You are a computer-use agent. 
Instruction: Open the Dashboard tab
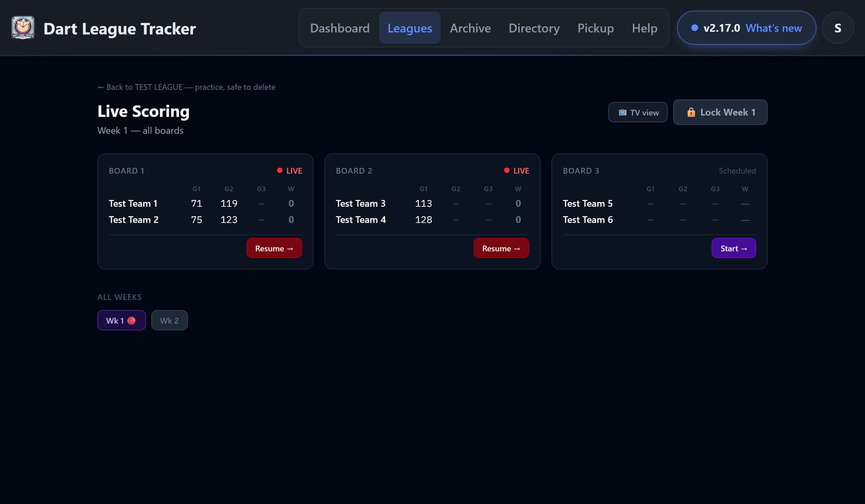point(340,28)
